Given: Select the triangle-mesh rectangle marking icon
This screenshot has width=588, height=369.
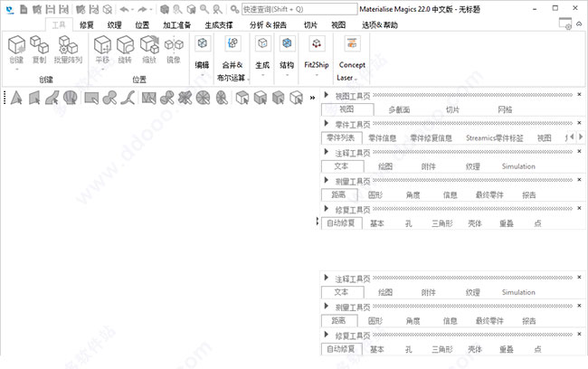Looking at the screenshot, I should tap(149, 98).
